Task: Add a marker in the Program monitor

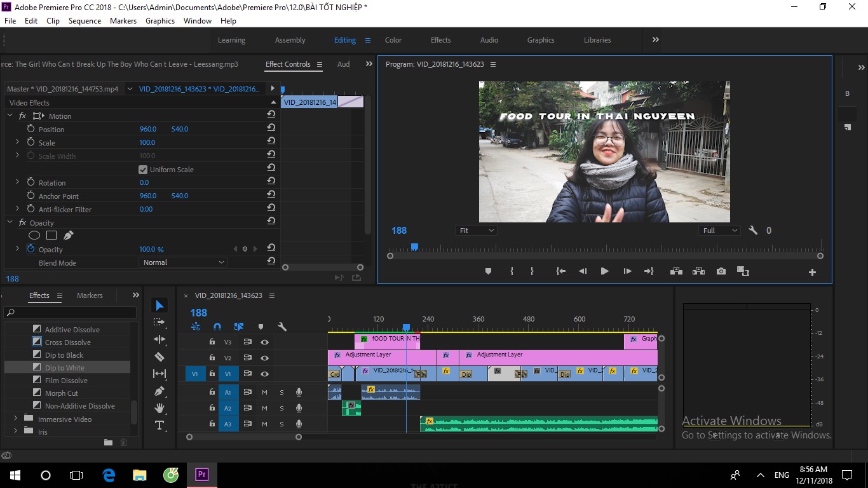Action: 488,271
